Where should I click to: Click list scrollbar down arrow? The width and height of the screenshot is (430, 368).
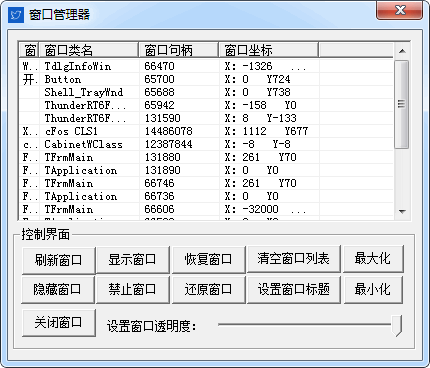[x=402, y=211]
